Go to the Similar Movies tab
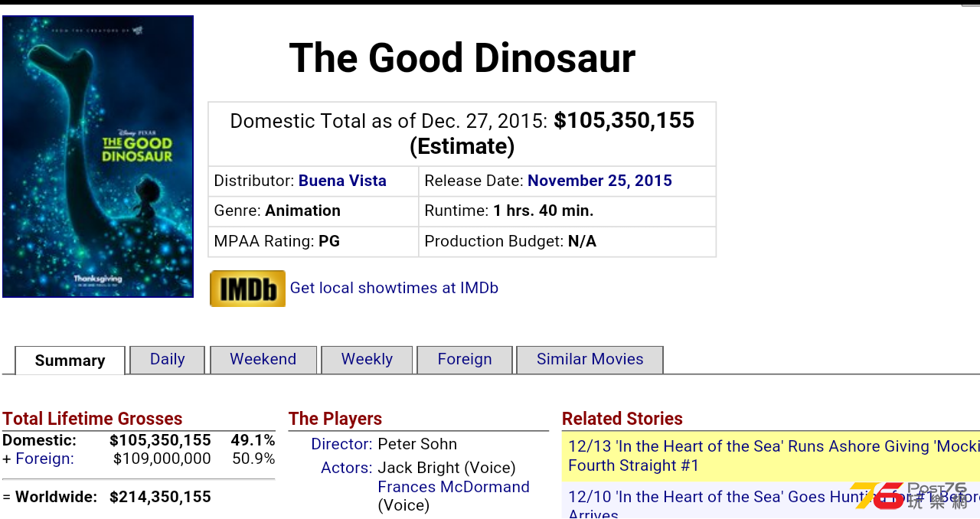980x519 pixels. 590,360
